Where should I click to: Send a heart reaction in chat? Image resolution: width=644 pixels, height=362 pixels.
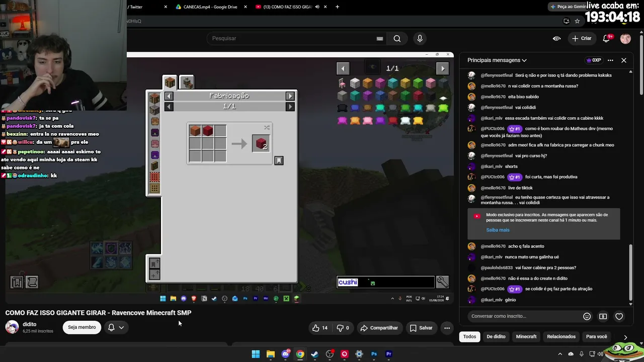(619, 316)
